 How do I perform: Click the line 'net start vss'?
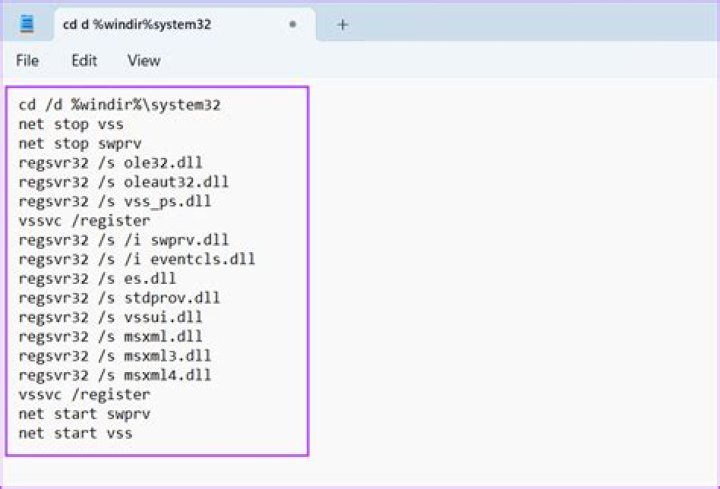76,433
